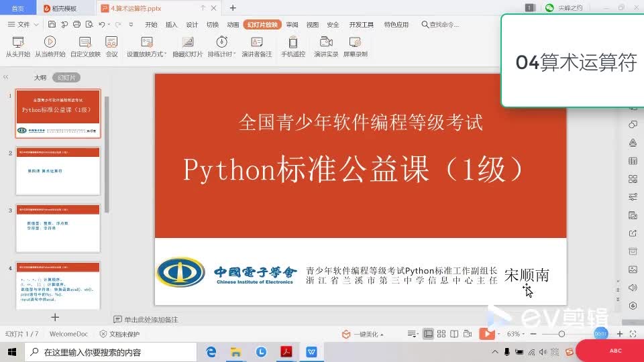
Task: Add a new slide with plus button
Action: coord(55,317)
